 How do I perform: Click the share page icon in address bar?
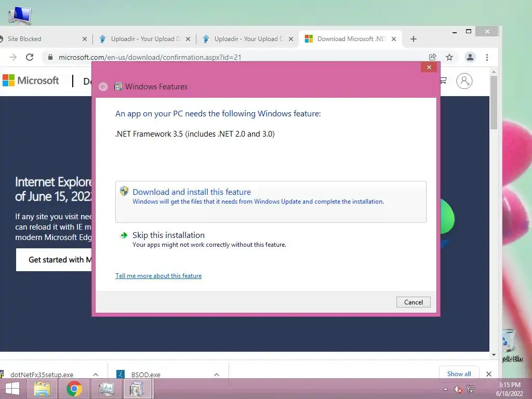coord(432,57)
